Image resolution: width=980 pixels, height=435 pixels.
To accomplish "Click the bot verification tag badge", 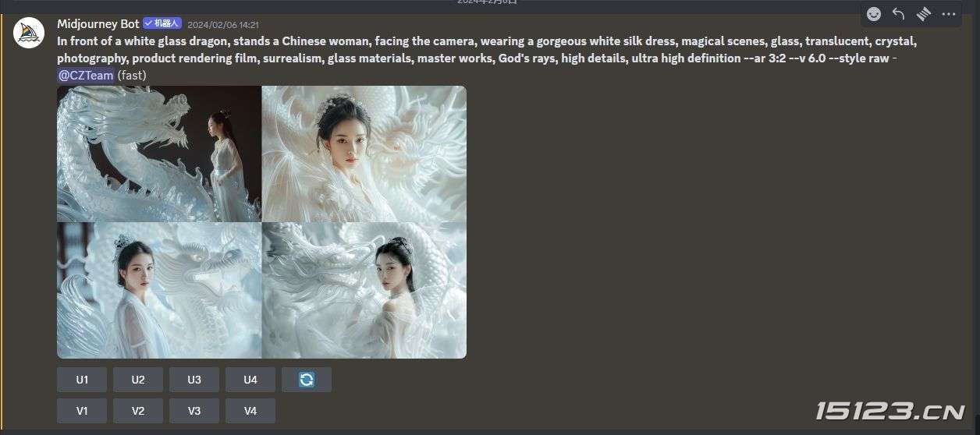I will (162, 24).
